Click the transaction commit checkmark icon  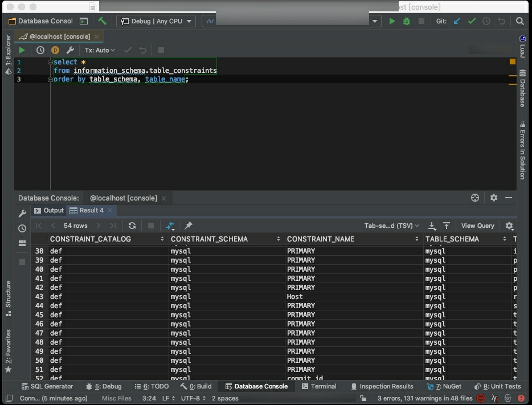tap(128, 50)
